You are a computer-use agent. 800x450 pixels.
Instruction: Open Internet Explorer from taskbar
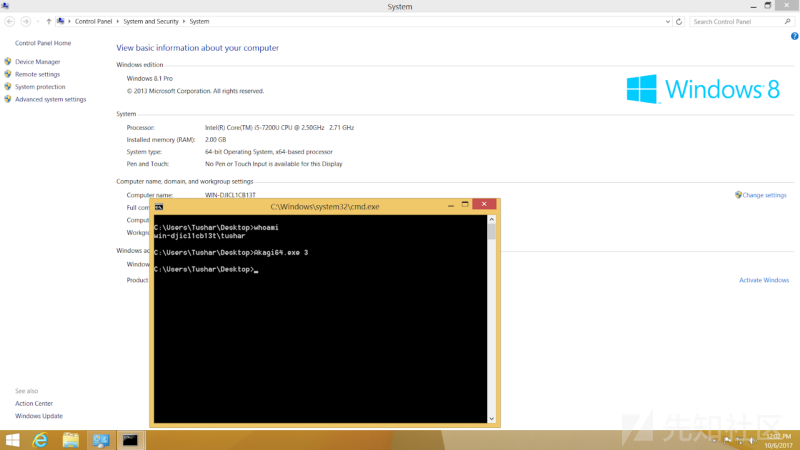[40, 440]
